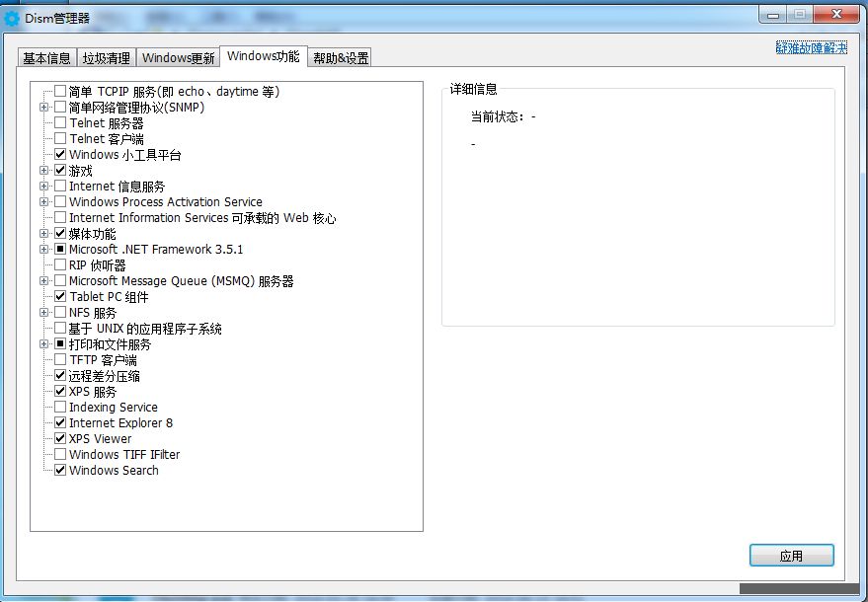The height and width of the screenshot is (602, 868).
Task: Expand the 游戏 tree node
Action: pos(43,170)
